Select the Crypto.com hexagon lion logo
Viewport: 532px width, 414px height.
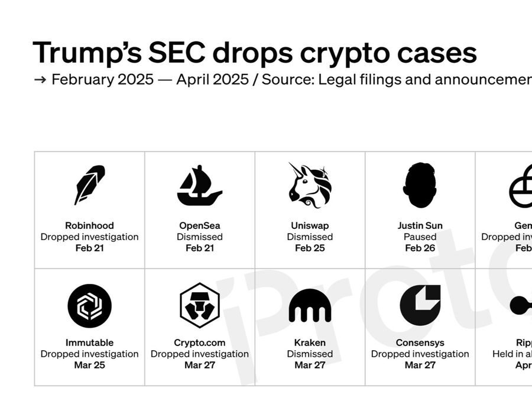click(200, 306)
